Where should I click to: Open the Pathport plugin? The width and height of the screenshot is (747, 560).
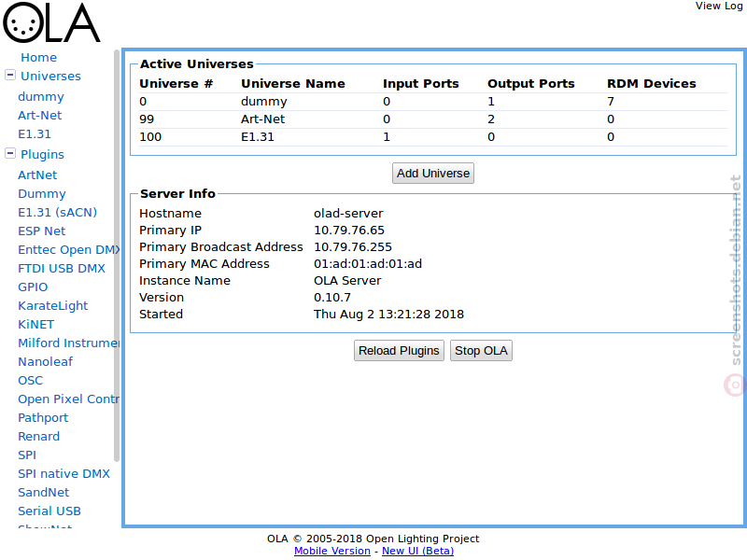pyautogui.click(x=43, y=417)
